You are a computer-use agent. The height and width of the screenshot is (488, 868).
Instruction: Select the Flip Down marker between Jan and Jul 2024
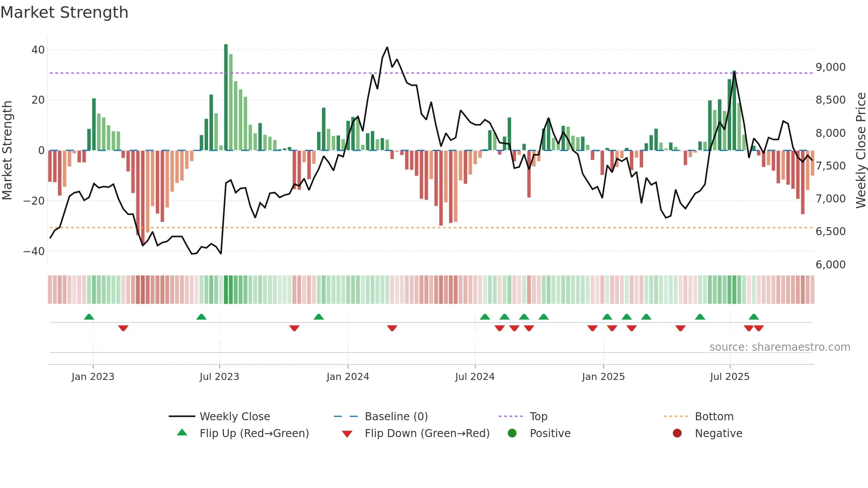[392, 328]
